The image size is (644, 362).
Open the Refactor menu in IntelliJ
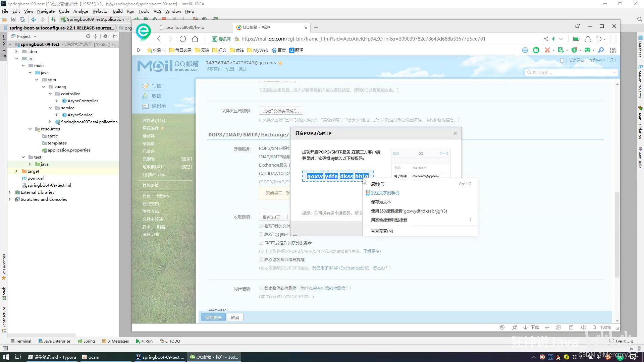[x=101, y=11]
